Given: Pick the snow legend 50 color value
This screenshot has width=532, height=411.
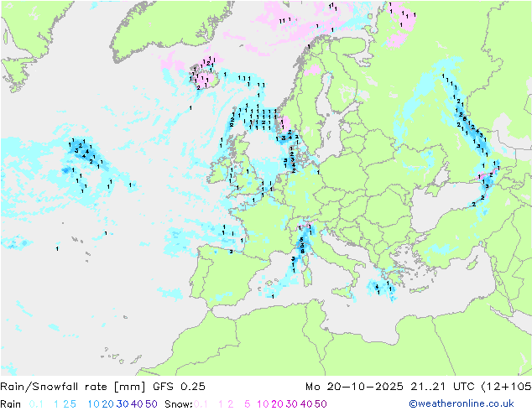Looking at the screenshot, I should point(321,404).
